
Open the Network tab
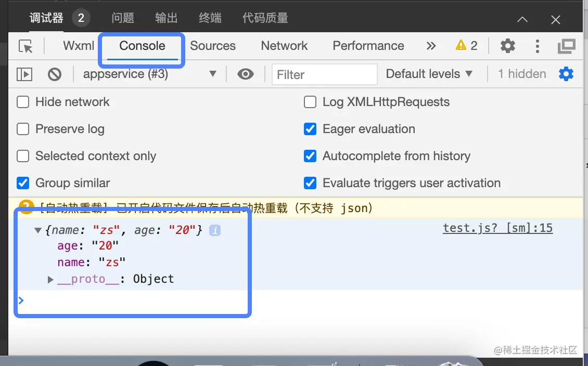coord(284,46)
